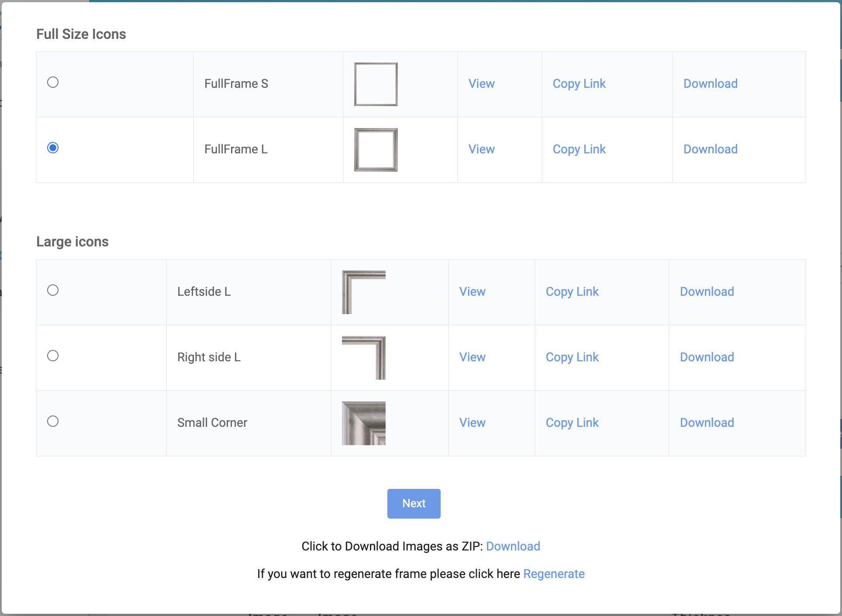This screenshot has height=616, width=842.
Task: Choose the Right side L radio option
Action: tap(53, 356)
